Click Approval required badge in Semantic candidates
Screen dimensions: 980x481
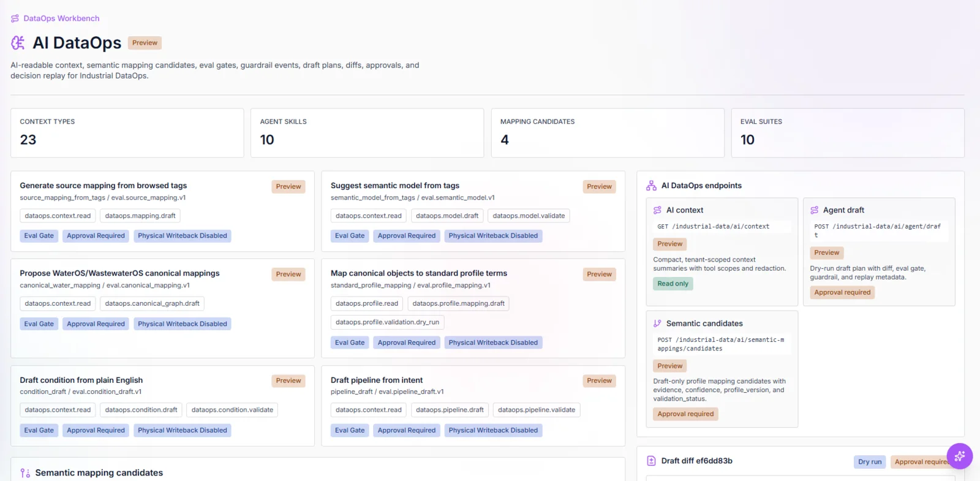685,414
